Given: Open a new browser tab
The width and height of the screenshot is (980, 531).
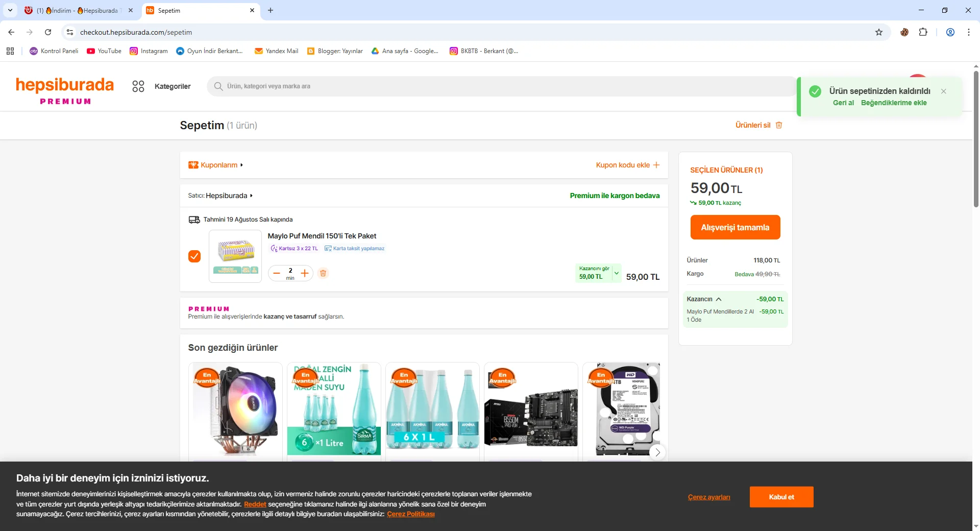Looking at the screenshot, I should (x=271, y=10).
